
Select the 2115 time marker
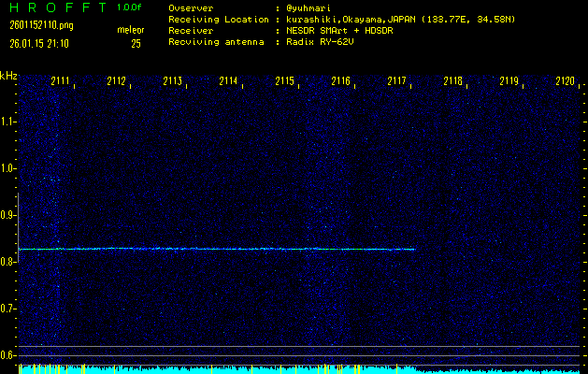284,81
